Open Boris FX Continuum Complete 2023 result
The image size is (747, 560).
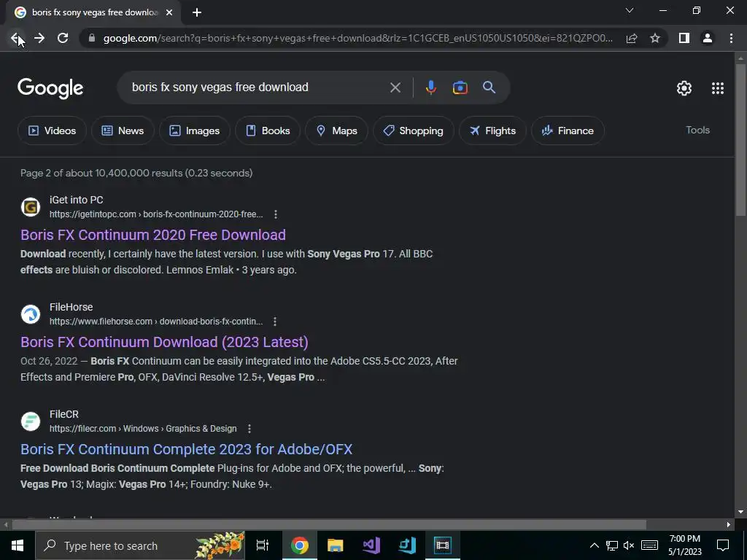pos(186,449)
